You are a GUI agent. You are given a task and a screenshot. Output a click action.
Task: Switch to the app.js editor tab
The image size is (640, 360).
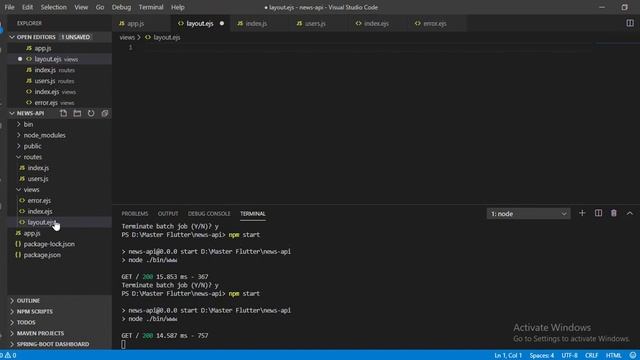[141, 24]
